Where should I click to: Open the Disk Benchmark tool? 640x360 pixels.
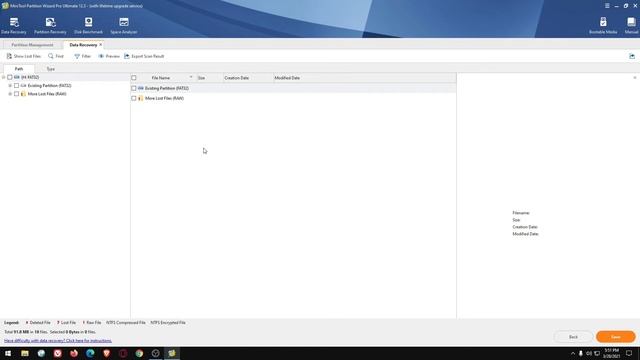(88, 25)
